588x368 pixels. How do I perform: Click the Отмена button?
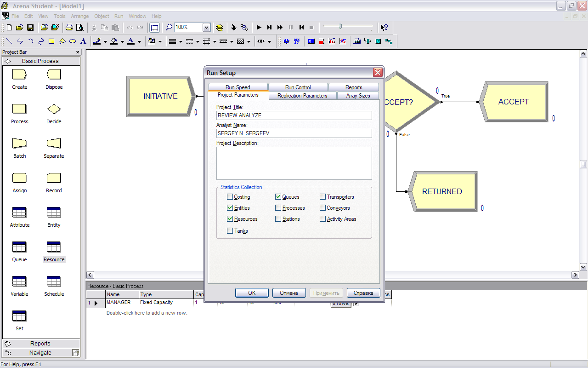coord(289,293)
